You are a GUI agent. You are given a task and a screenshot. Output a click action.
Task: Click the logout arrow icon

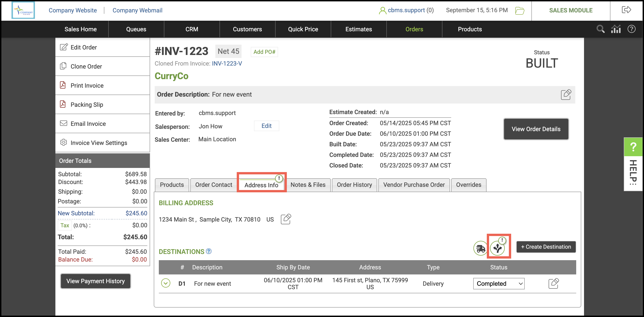[x=626, y=10]
